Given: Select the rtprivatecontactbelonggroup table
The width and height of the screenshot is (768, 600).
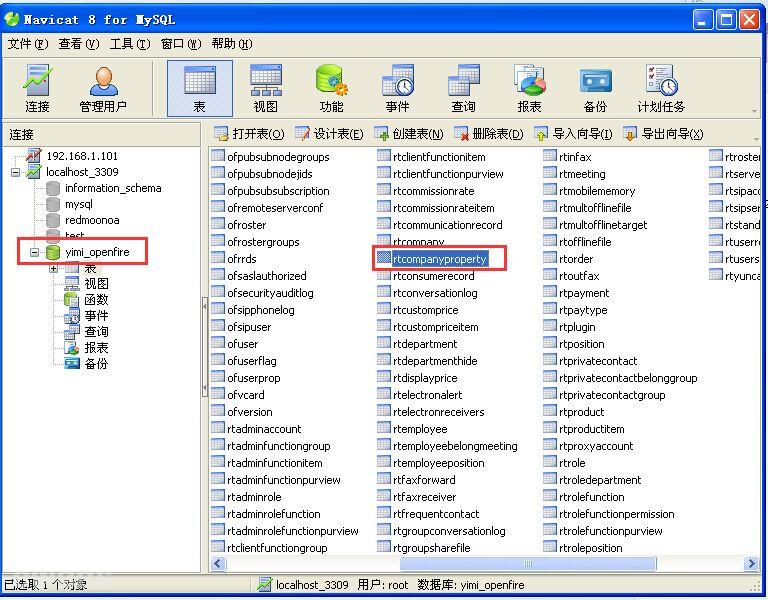Looking at the screenshot, I should click(628, 378).
